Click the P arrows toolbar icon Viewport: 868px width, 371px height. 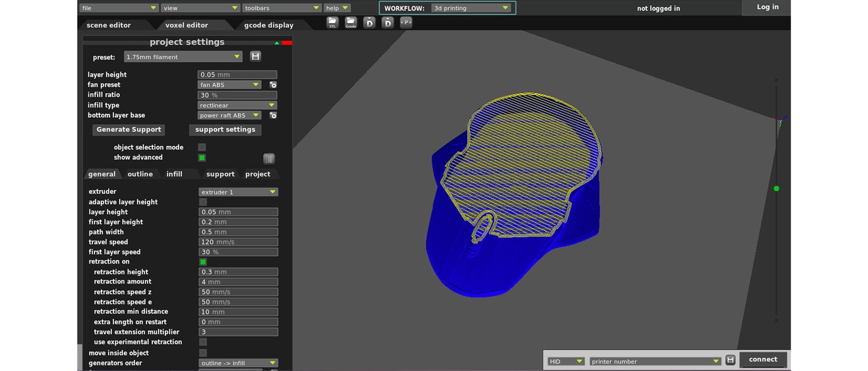click(x=406, y=22)
